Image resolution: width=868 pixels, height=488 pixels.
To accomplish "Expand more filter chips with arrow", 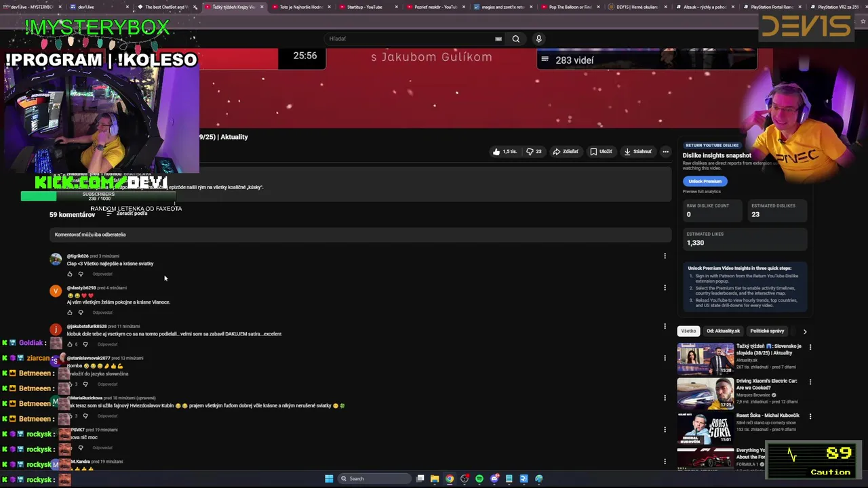I will point(805,331).
